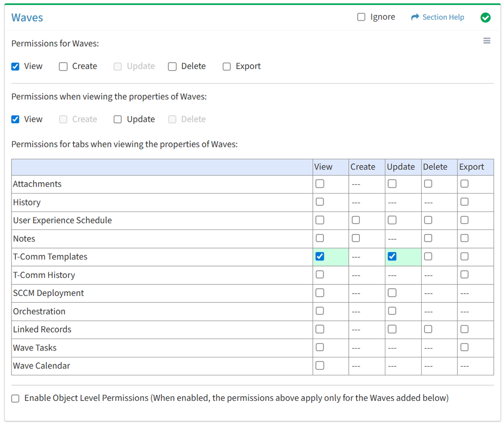Open the hamburger menu icon

[486, 41]
